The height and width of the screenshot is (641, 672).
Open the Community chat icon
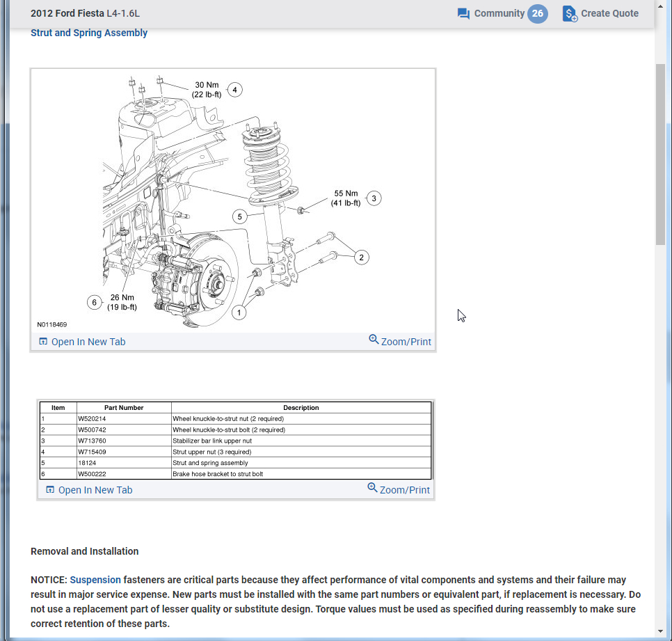pyautogui.click(x=463, y=14)
